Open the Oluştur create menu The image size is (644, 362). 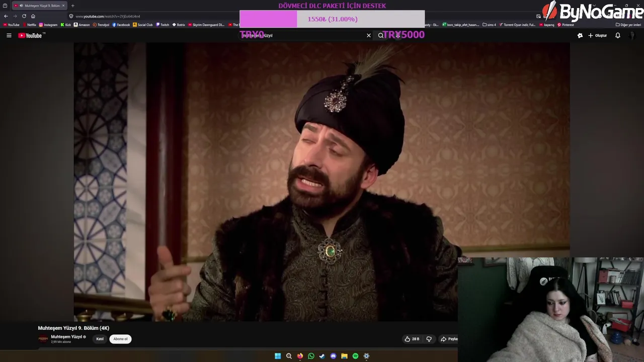click(598, 35)
